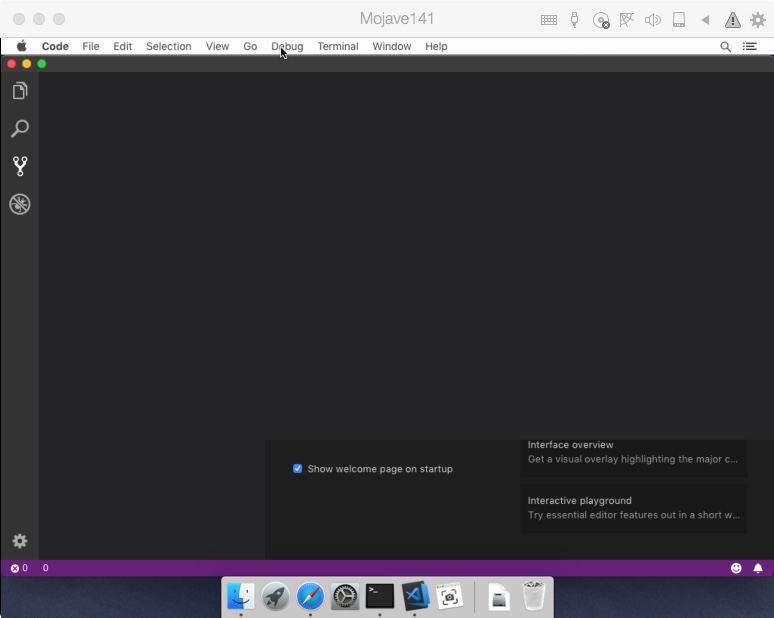
Task: Click the USB device icon in VM toolbar
Action: coord(574,20)
